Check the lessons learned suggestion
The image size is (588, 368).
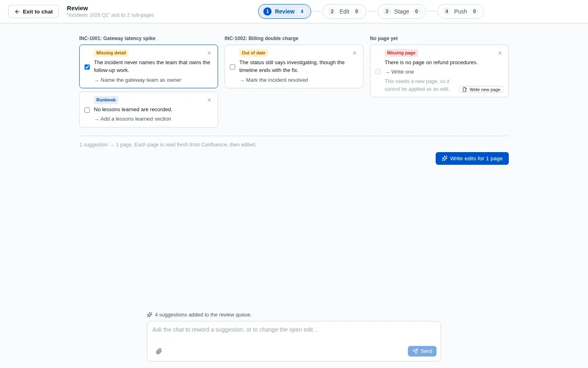tap(87, 110)
